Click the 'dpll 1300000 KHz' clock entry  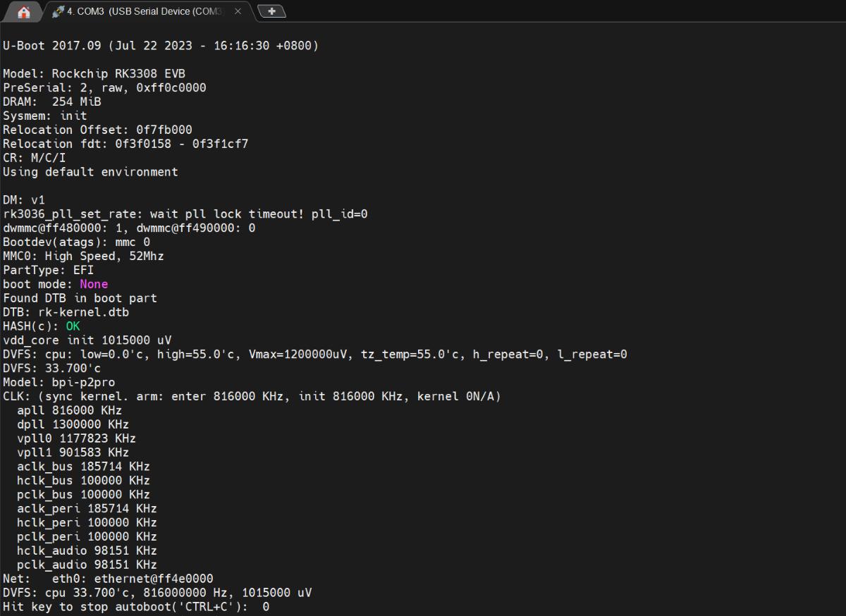pos(73,424)
